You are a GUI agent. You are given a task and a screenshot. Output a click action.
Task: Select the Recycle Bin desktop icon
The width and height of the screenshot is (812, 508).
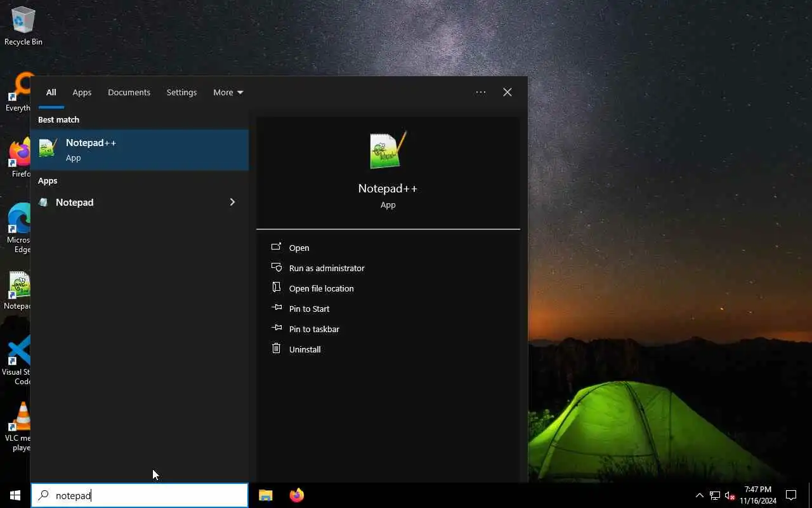(23, 26)
